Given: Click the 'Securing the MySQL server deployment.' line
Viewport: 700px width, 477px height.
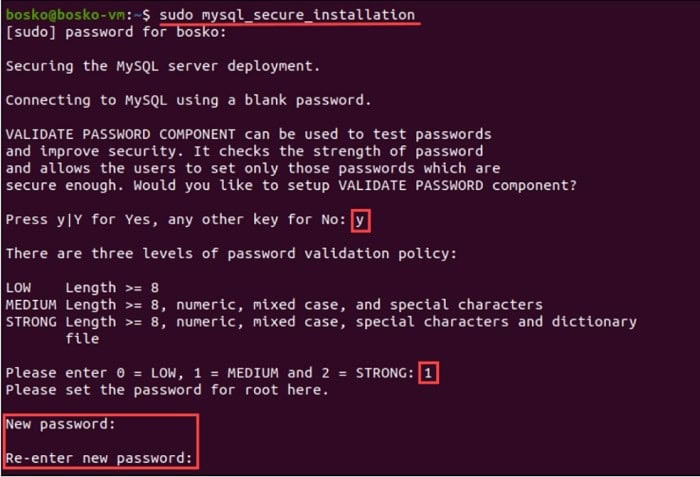Looking at the screenshot, I should click(163, 66).
